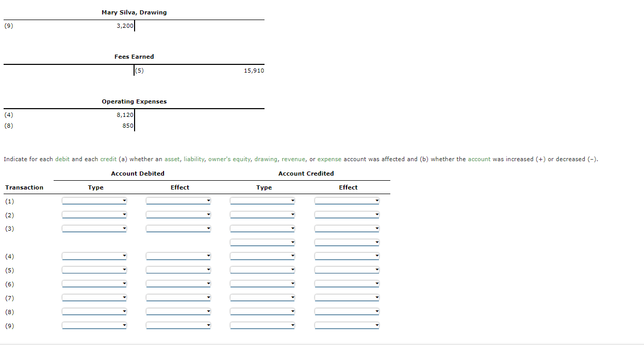Follow the green 'account' glossary link

(479, 159)
